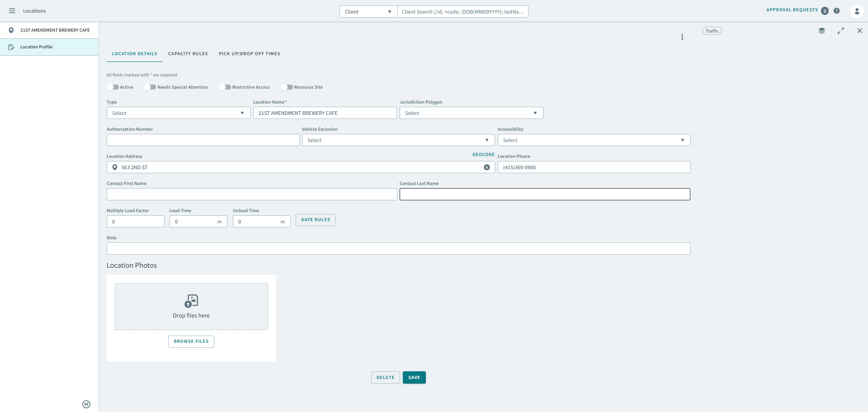Toggle the Active switch
Image resolution: width=868 pixels, height=412 pixels.
click(113, 87)
